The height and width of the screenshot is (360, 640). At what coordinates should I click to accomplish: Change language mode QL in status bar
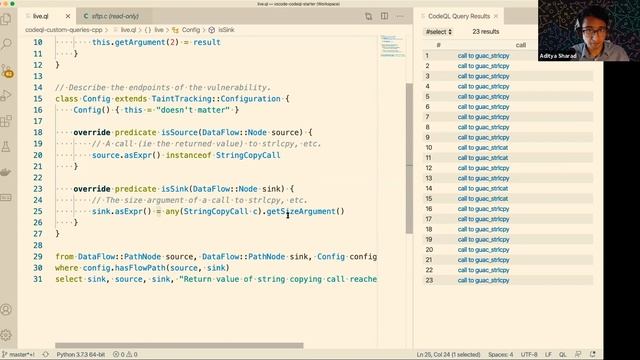tap(562, 354)
